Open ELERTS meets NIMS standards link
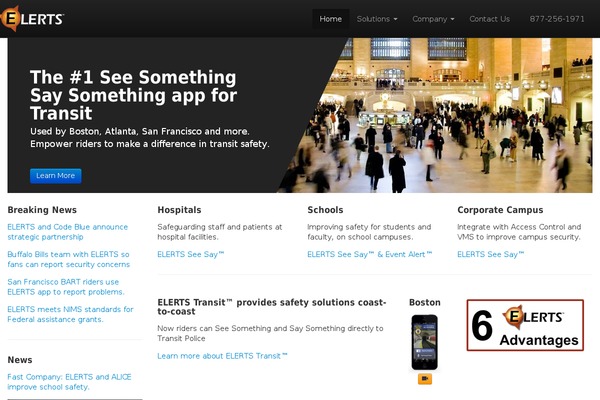This screenshot has height=400, width=600. [x=70, y=314]
